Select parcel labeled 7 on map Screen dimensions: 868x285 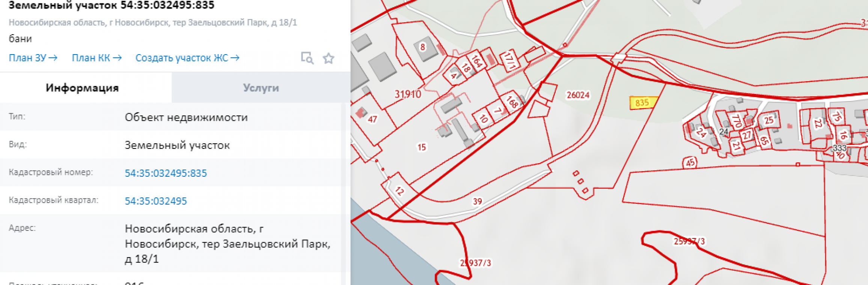click(x=498, y=111)
